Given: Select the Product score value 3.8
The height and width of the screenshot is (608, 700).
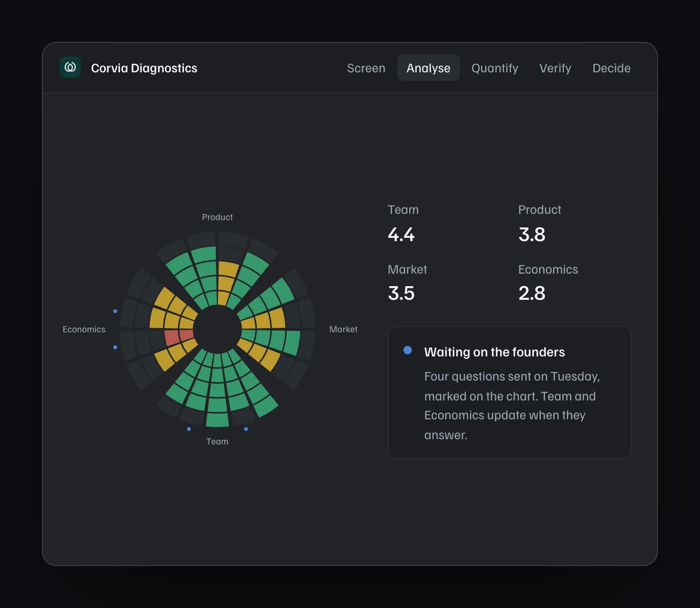Looking at the screenshot, I should (532, 234).
